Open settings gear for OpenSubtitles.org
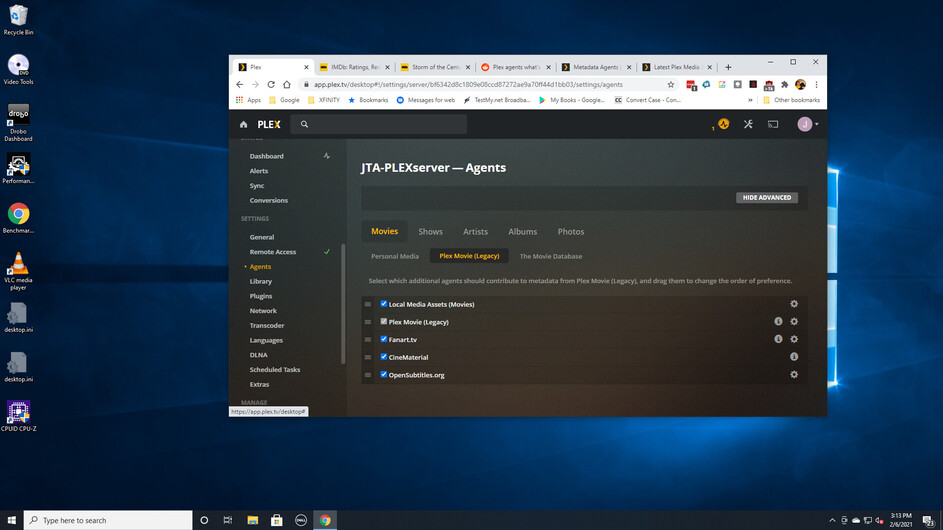This screenshot has height=530, width=943. point(794,374)
